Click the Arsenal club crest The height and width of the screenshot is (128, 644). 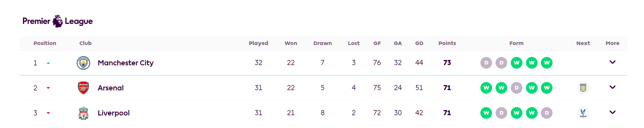pos(83,88)
